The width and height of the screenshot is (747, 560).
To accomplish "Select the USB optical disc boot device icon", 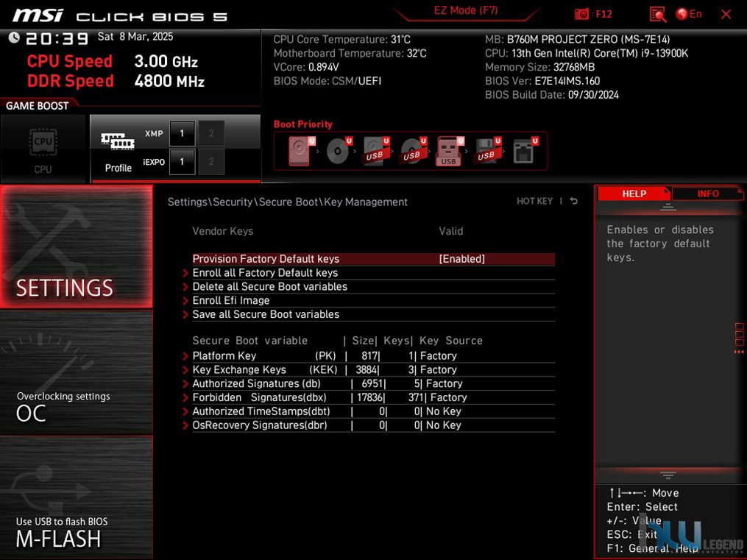I will click(413, 151).
